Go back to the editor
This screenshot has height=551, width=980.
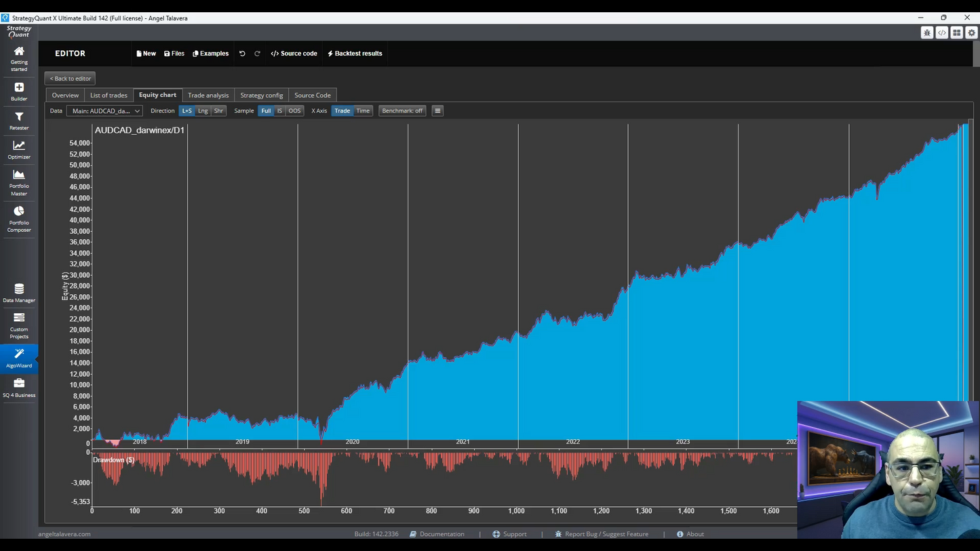point(70,79)
